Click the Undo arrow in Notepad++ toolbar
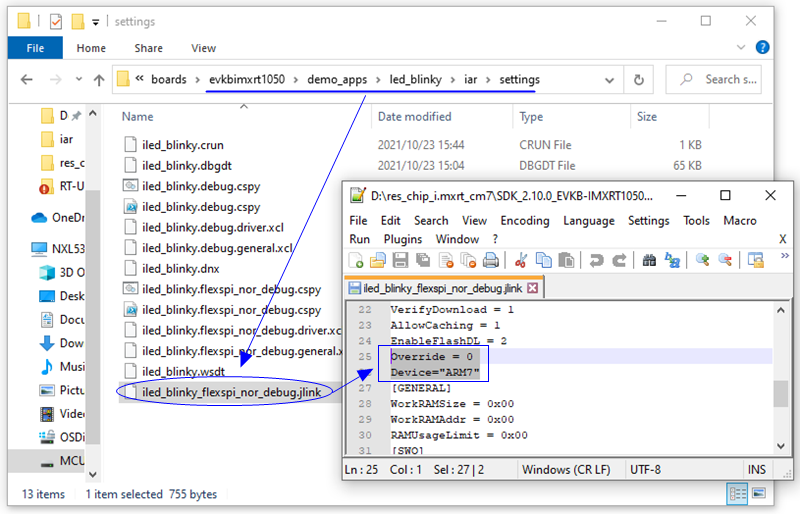Screen dimensions: 800x514 596,260
